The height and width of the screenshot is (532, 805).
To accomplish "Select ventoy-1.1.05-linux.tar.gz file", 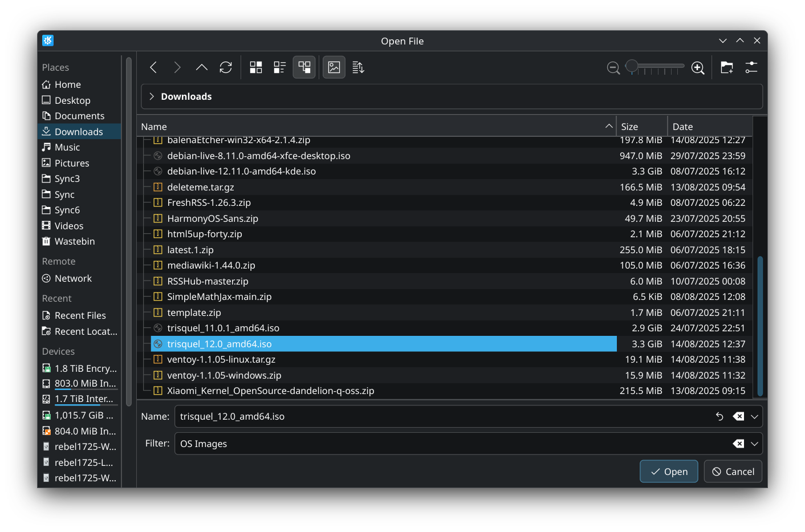I will point(221,359).
